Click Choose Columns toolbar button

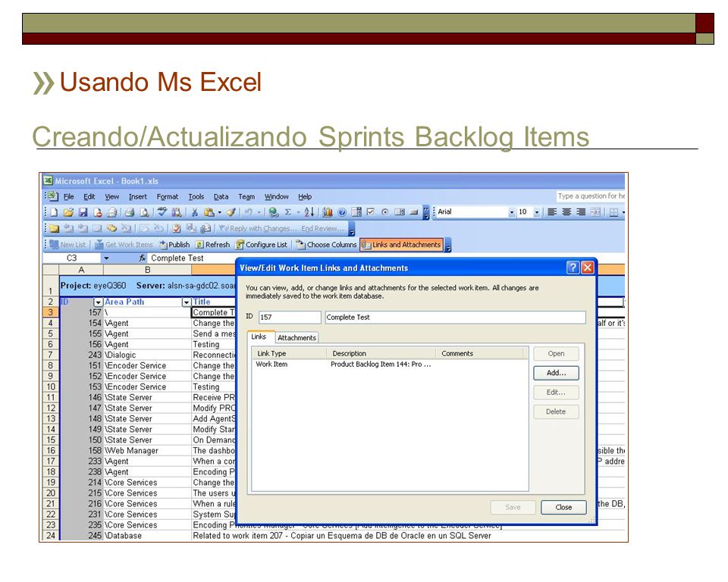click(x=327, y=245)
